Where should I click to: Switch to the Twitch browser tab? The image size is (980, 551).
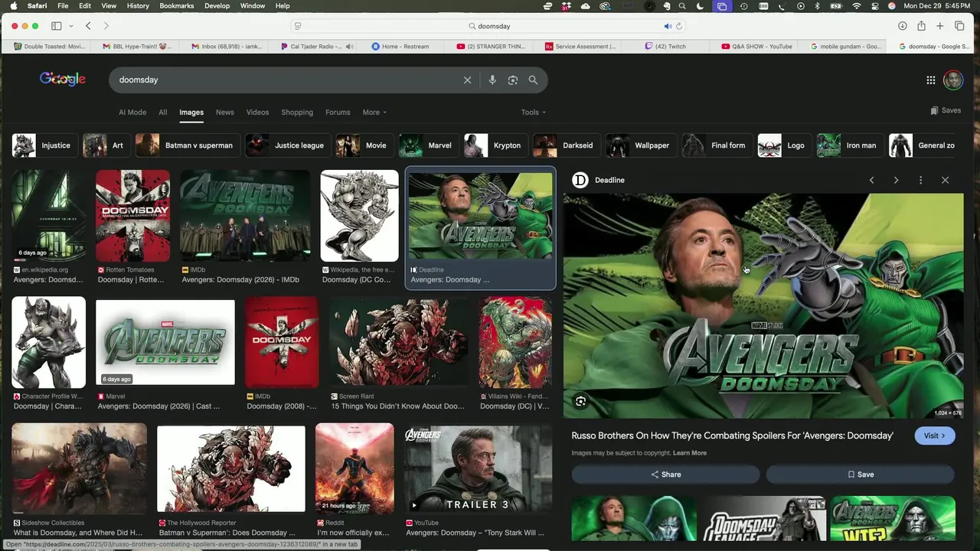pyautogui.click(x=665, y=47)
